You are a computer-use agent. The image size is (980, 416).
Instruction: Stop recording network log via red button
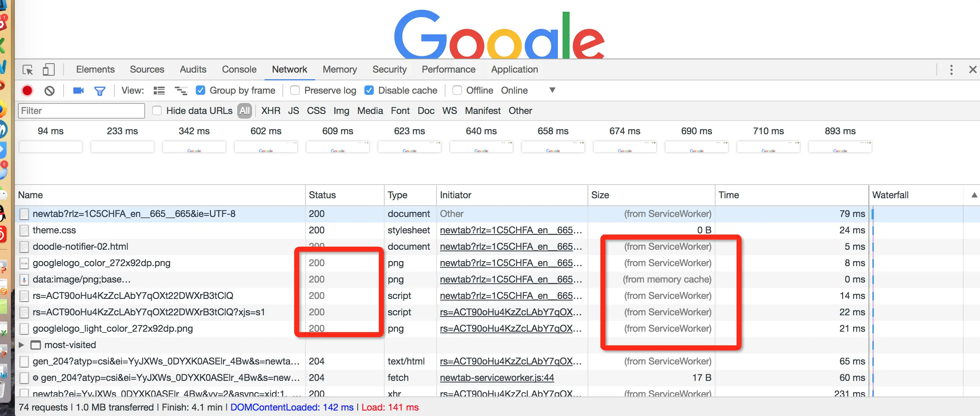(27, 91)
